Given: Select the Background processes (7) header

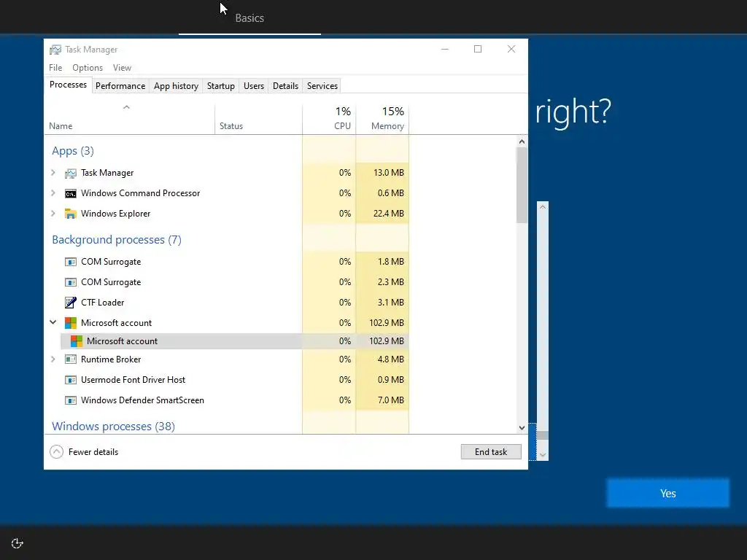Looking at the screenshot, I should [x=117, y=239].
